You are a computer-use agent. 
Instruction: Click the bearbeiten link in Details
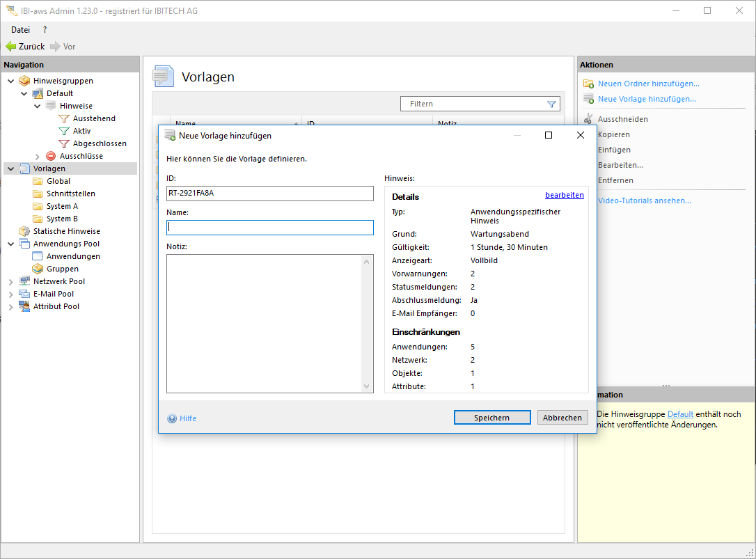tap(564, 196)
